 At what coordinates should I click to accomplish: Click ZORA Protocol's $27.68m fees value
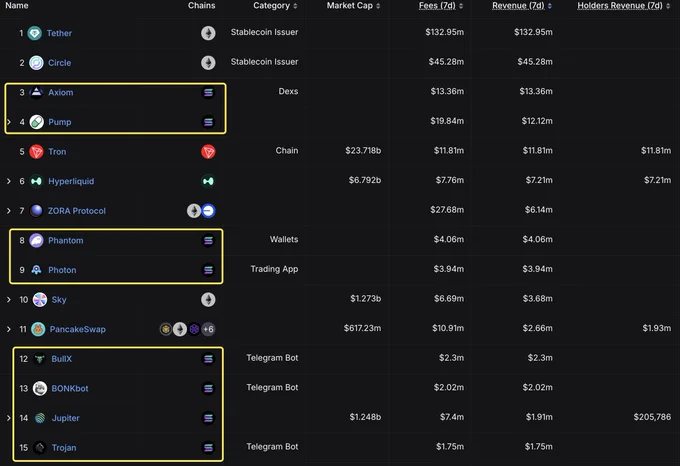(x=447, y=210)
